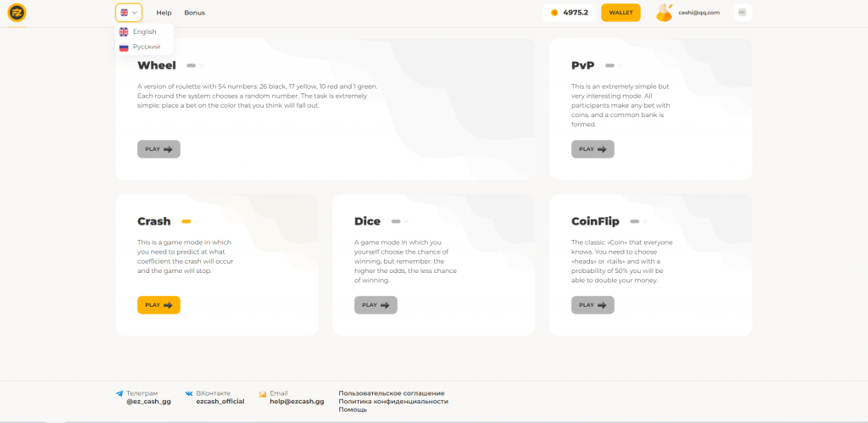Click the coin balance icon
This screenshot has height=423, width=868.
554,13
